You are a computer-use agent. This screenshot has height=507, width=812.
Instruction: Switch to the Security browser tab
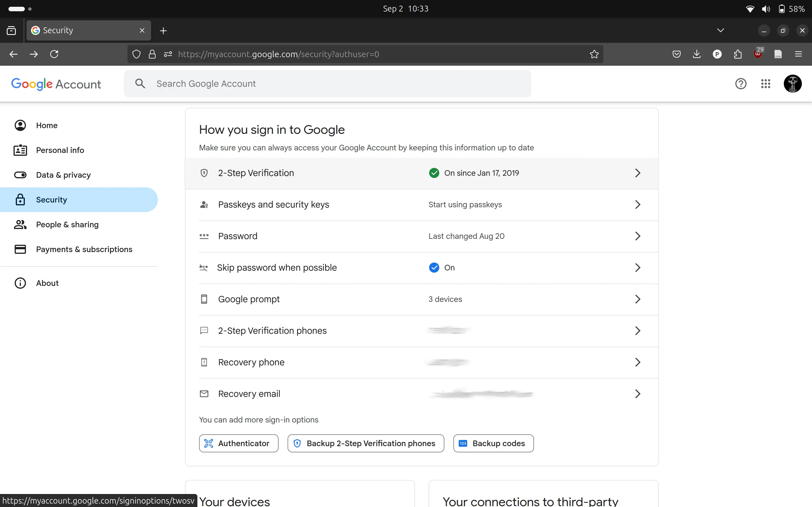81,30
